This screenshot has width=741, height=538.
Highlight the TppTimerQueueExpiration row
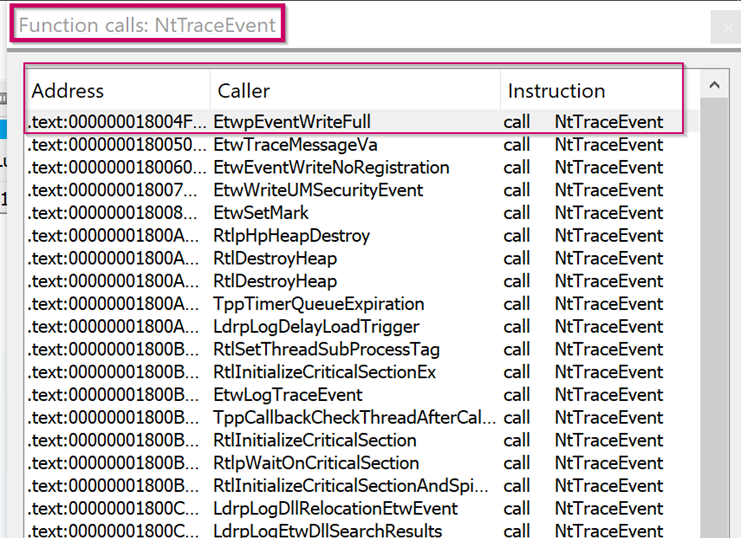coord(319,304)
